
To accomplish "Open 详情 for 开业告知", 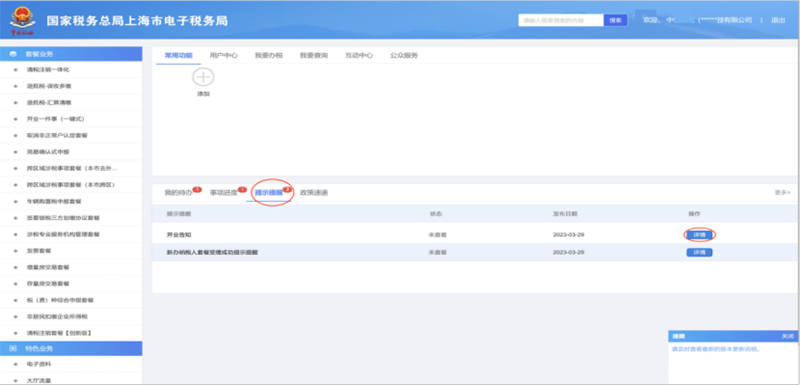I will tap(699, 235).
